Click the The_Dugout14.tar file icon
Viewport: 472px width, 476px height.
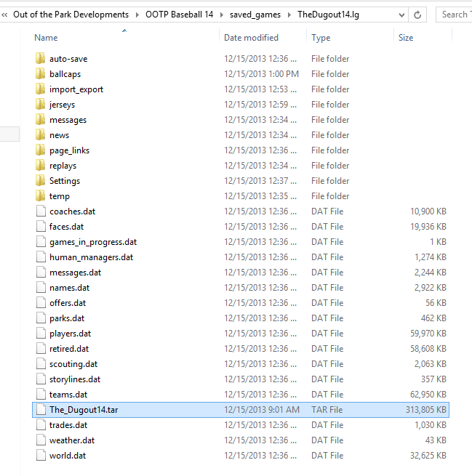pyautogui.click(x=40, y=410)
